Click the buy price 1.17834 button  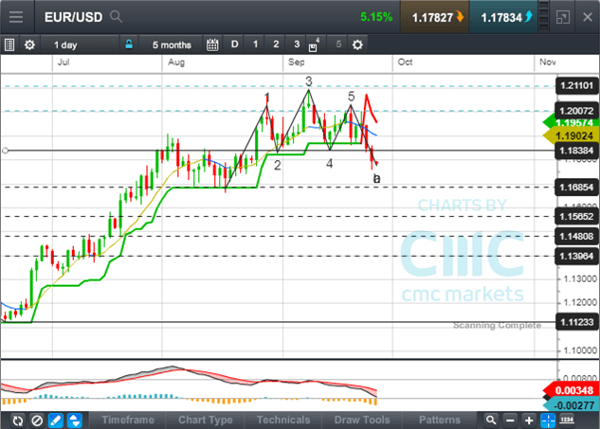click(508, 17)
